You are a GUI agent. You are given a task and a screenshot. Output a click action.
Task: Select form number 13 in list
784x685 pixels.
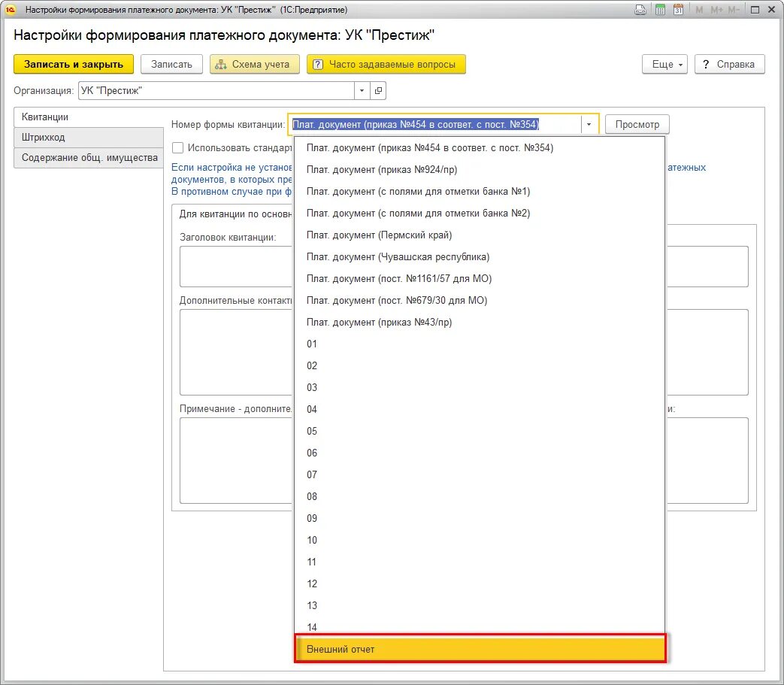480,606
